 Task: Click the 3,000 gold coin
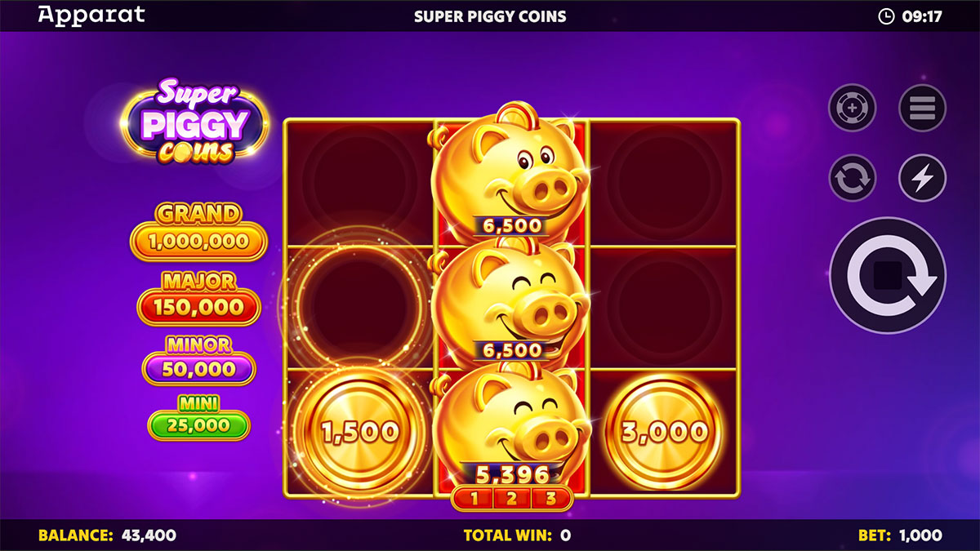click(666, 432)
